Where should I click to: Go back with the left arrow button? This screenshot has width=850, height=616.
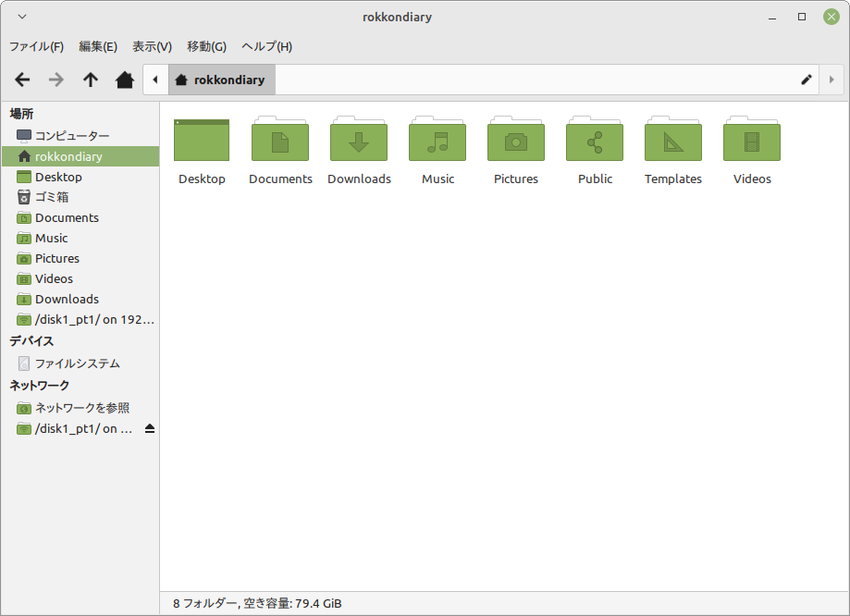point(22,80)
